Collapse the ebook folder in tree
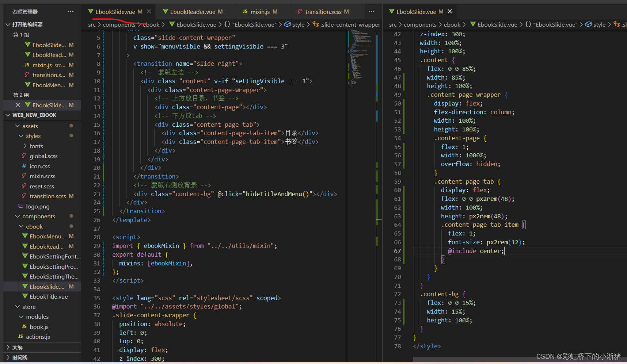 [x=21, y=226]
